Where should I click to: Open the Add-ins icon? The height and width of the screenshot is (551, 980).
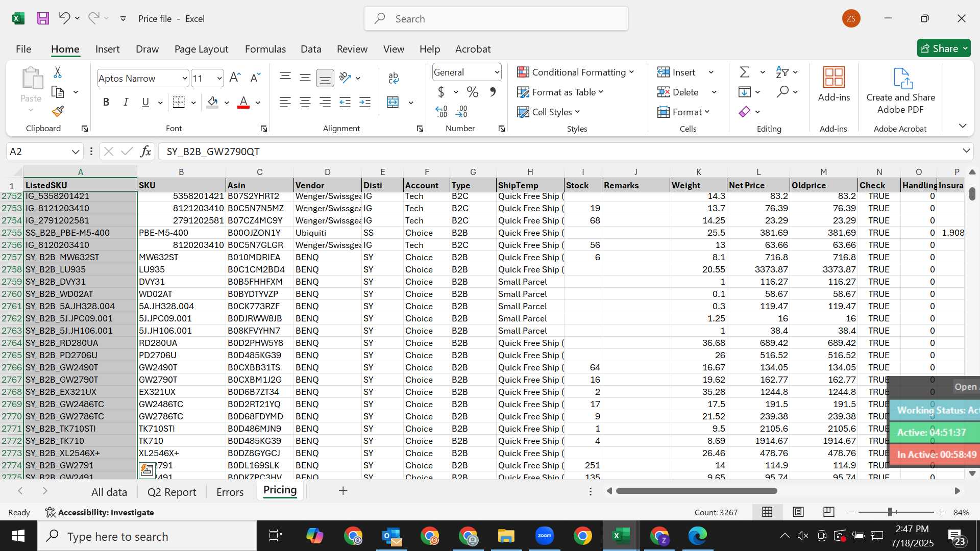point(834,84)
